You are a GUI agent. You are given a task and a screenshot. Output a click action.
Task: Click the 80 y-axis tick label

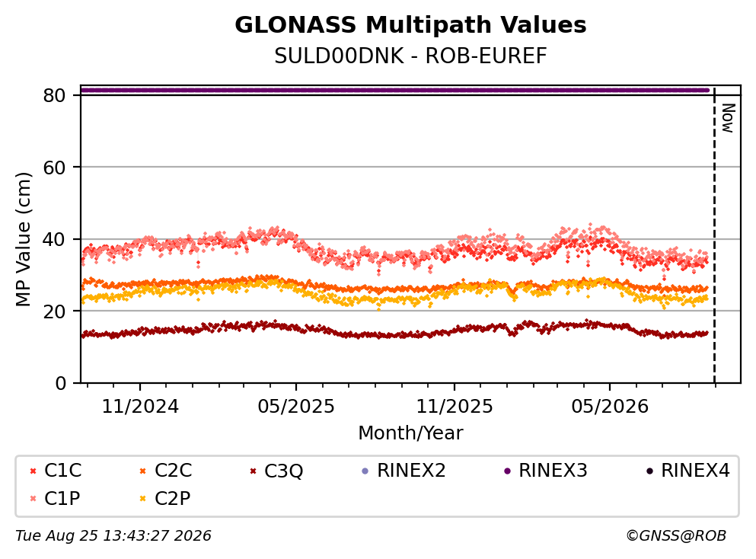(x=55, y=95)
